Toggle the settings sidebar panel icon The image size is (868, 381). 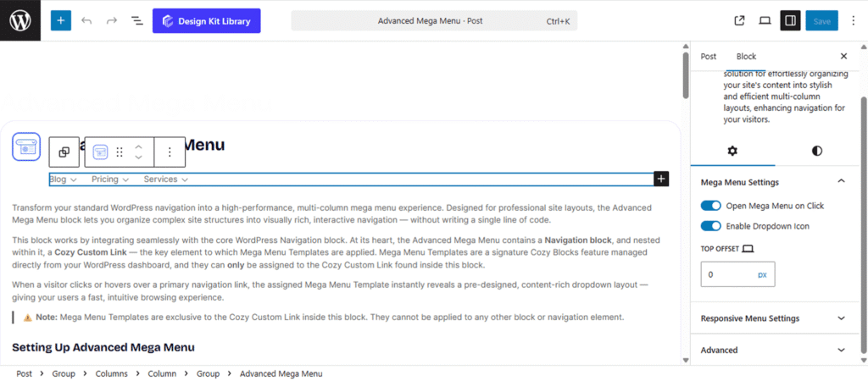coord(790,21)
